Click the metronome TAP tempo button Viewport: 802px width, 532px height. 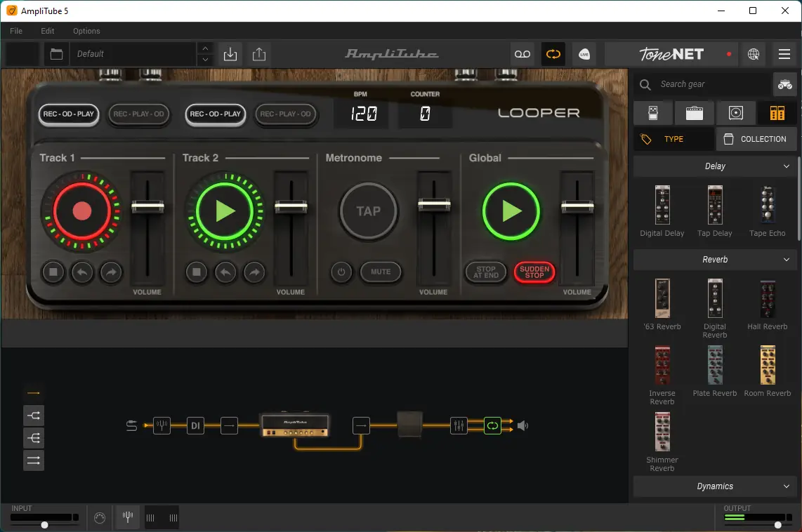[x=368, y=211]
